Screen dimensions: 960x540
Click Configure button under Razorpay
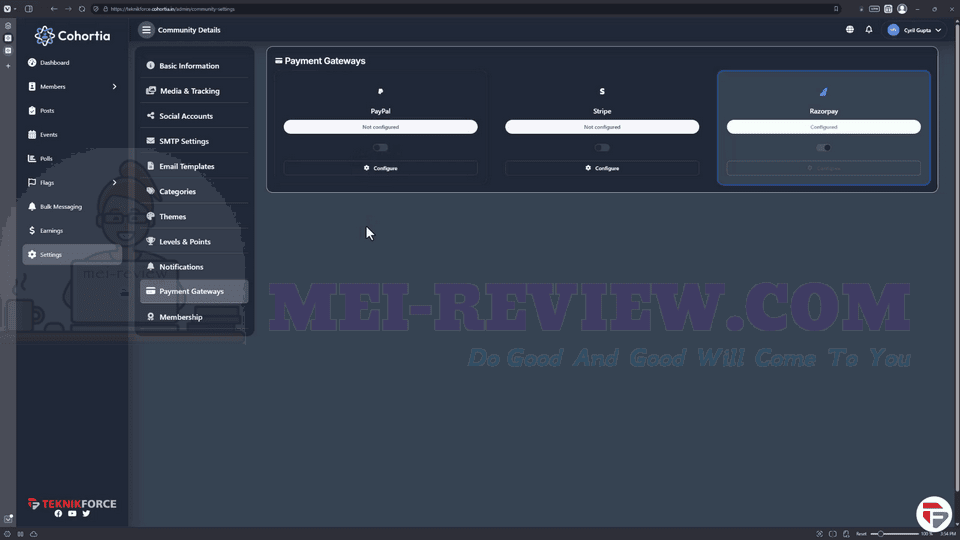point(823,168)
